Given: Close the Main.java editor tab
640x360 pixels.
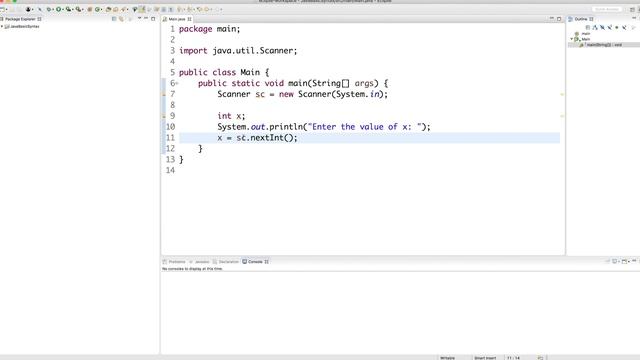Looking at the screenshot, I should point(189,19).
